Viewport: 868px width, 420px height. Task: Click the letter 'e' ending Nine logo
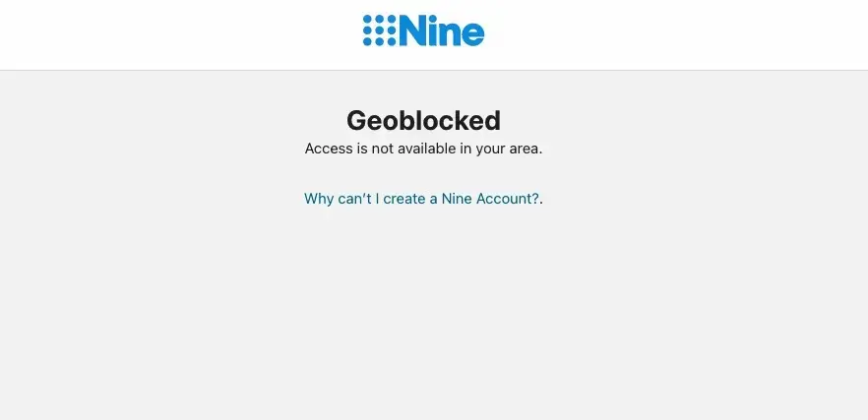click(472, 34)
